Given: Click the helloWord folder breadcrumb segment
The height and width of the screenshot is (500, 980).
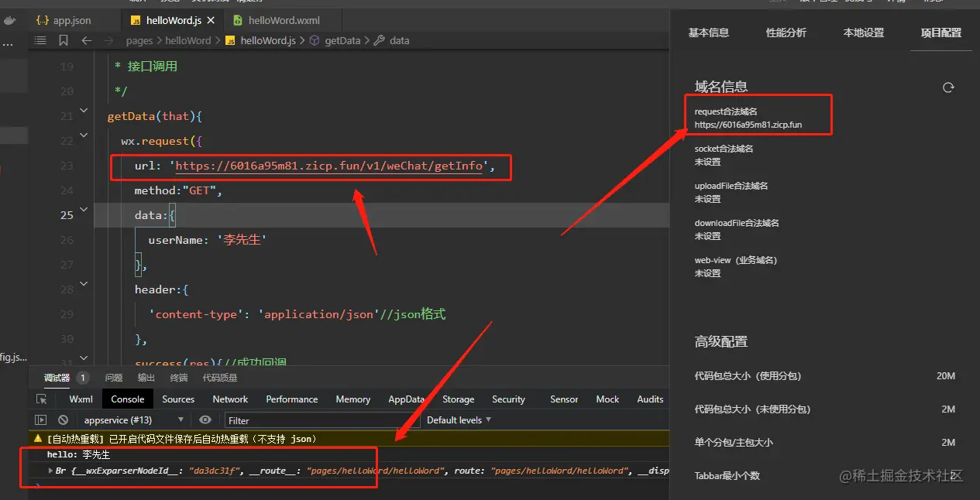Looking at the screenshot, I should (x=188, y=40).
